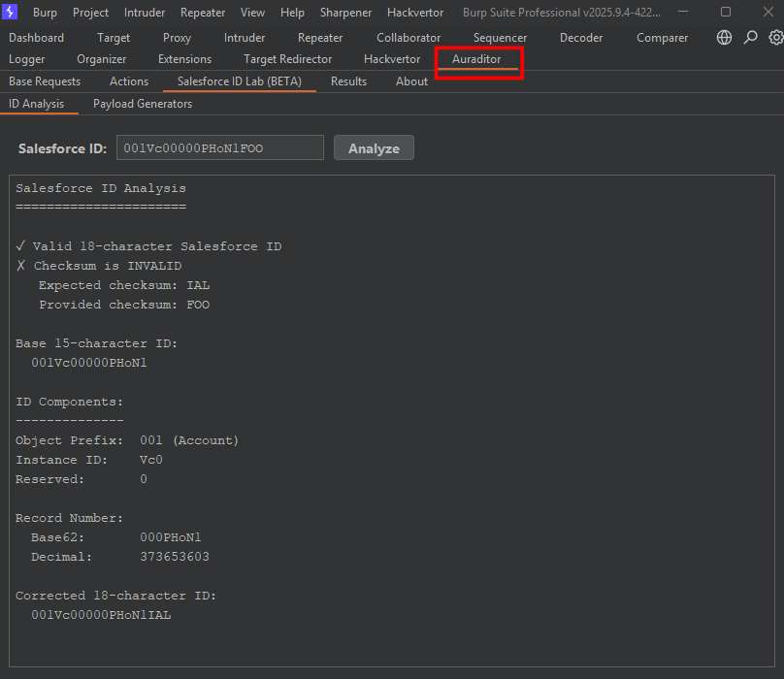Select the Salesforce ID Lab (BETA) tab
784x679 pixels.
click(240, 81)
